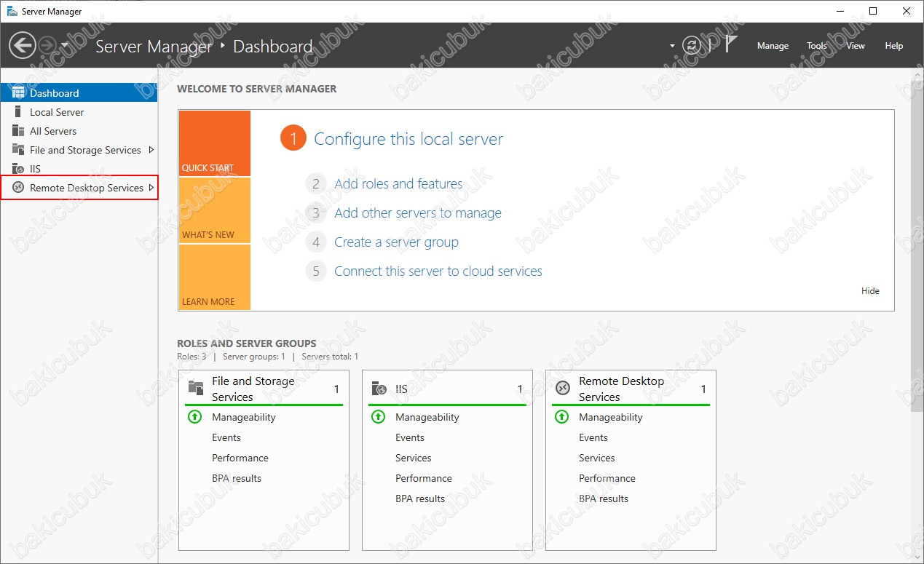The height and width of the screenshot is (564, 924).
Task: Click the IIS sidebar icon
Action: (18, 168)
